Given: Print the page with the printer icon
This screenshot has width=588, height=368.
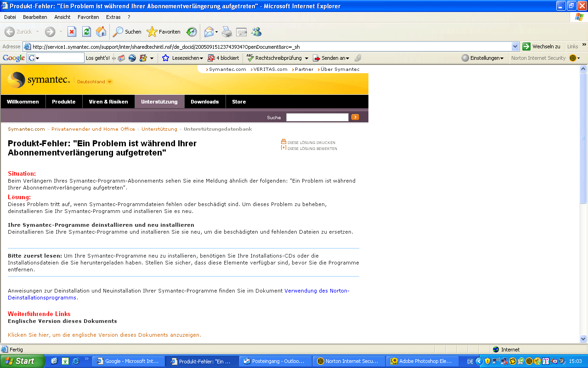Looking at the screenshot, I should (227, 32).
